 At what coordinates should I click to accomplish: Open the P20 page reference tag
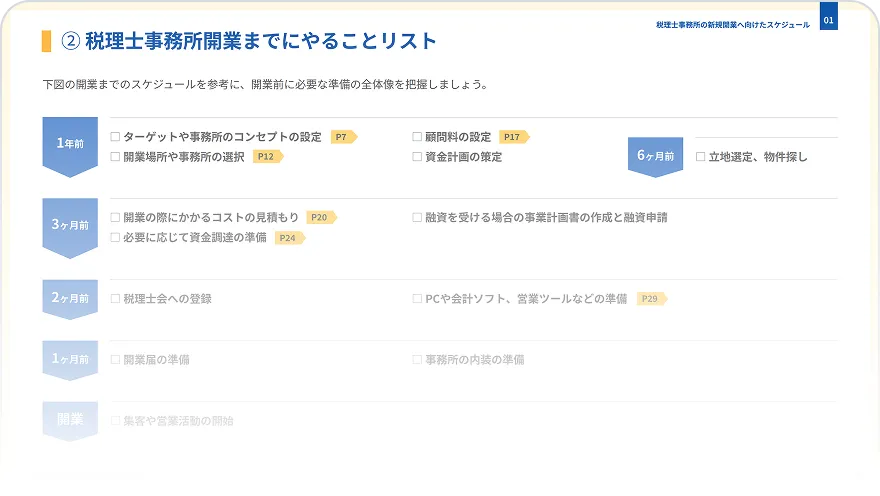pos(320,217)
